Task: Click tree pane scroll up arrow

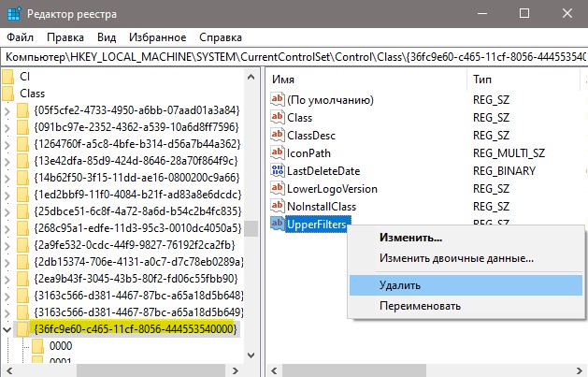Action: point(251,77)
